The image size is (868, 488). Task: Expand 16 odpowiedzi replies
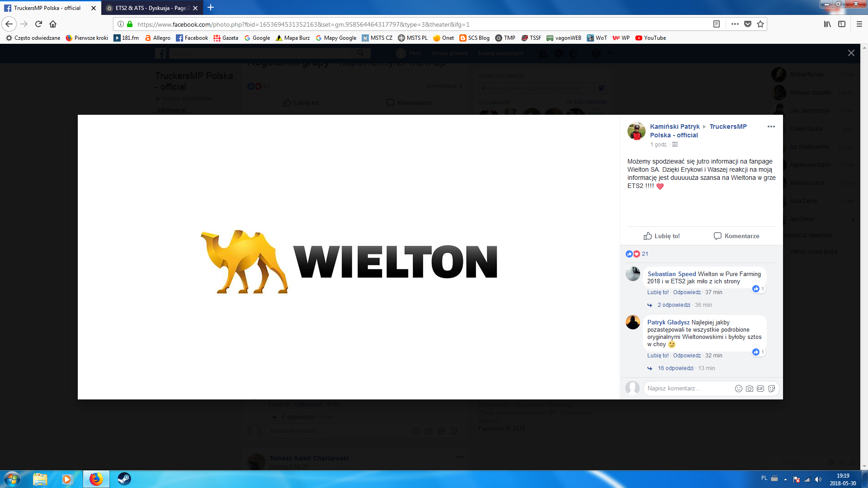(x=675, y=368)
